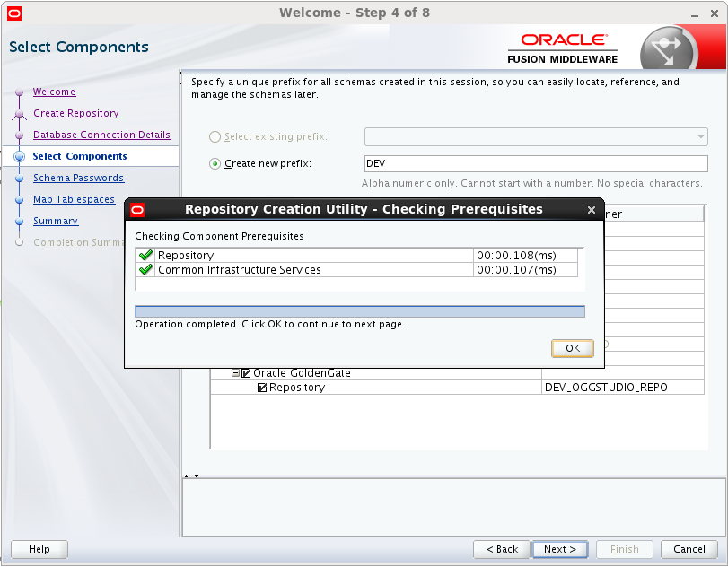Minimize the main wizard window
The width and height of the screenshot is (728, 567).
pyautogui.click(x=695, y=15)
